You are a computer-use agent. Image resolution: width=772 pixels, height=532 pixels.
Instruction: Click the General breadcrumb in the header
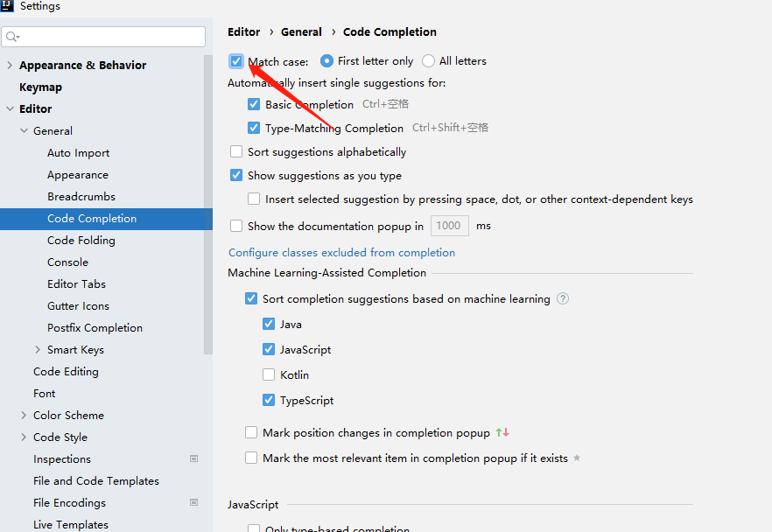tap(301, 31)
